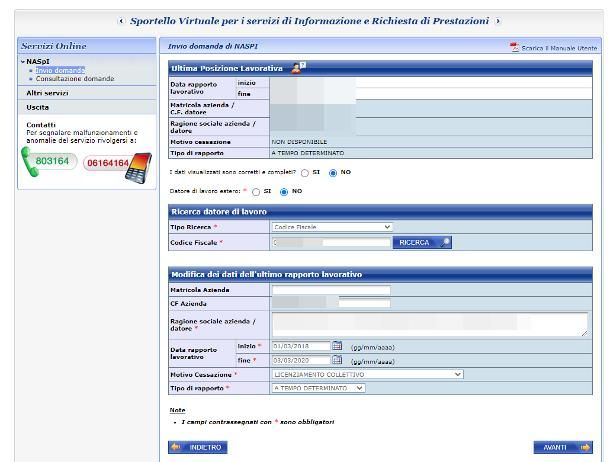Open the calendar picker for the fine date
Image resolution: width=610 pixels, height=462 pixels.
click(337, 360)
